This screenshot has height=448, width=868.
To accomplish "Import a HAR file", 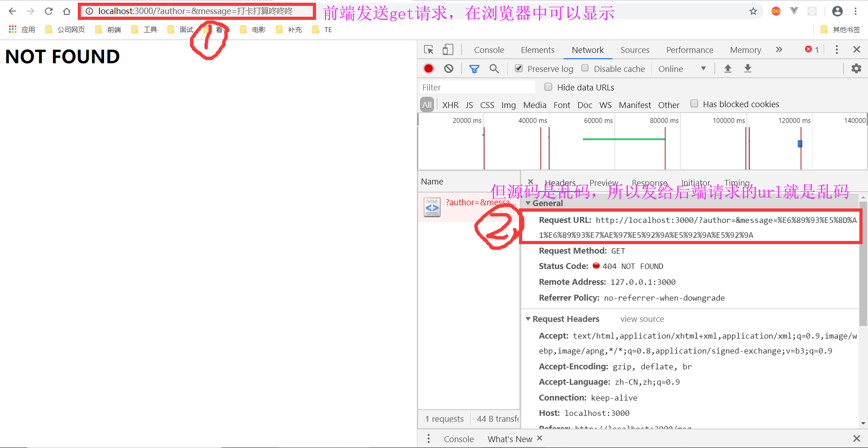I will (728, 68).
